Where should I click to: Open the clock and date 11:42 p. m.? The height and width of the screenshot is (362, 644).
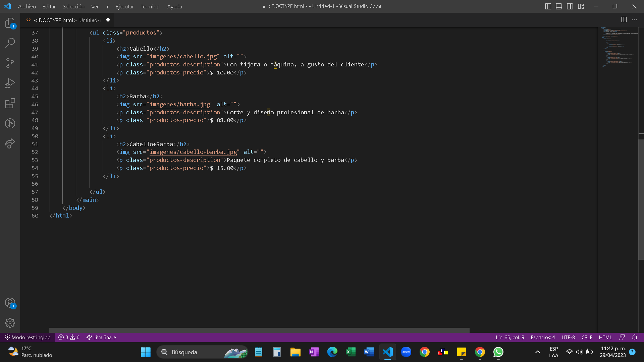point(613,352)
